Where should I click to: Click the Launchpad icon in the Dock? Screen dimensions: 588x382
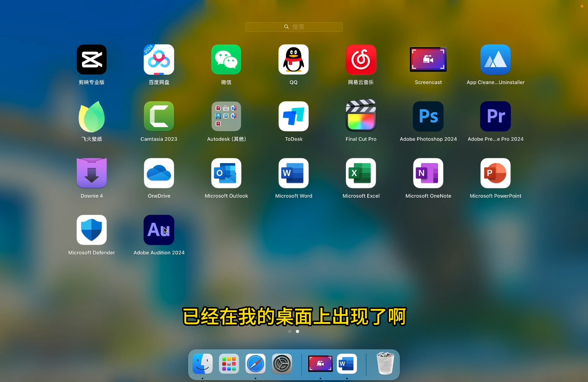coord(229,364)
